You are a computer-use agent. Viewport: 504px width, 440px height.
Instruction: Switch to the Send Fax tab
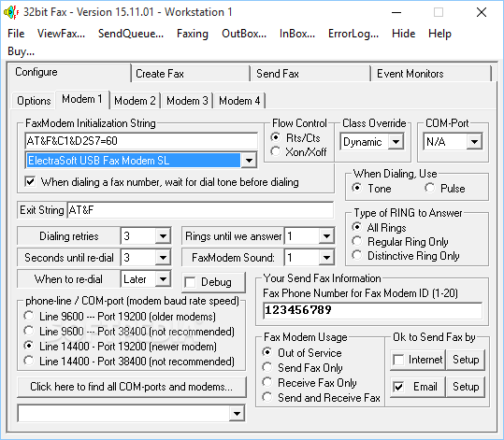(x=310, y=74)
